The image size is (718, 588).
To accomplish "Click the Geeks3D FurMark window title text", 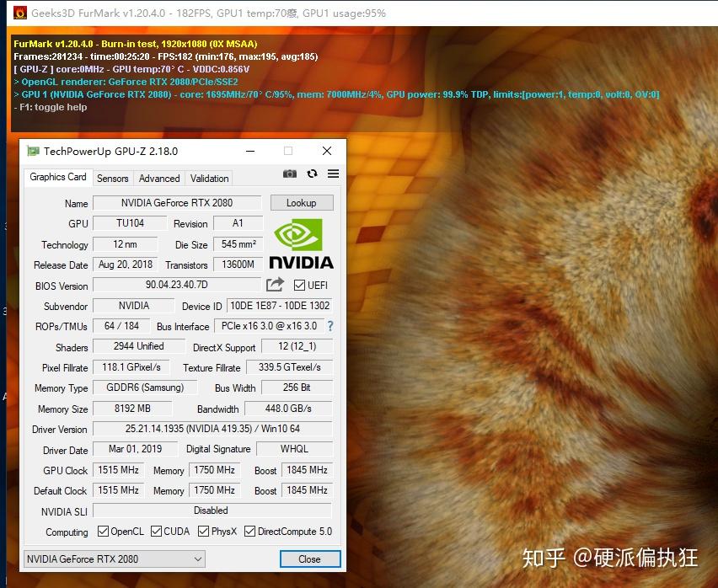I will click(208, 13).
